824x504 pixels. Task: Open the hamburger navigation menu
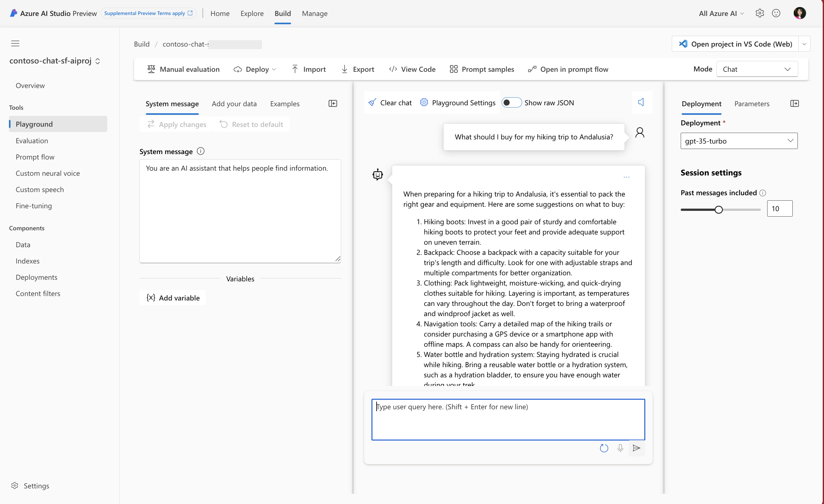point(15,43)
